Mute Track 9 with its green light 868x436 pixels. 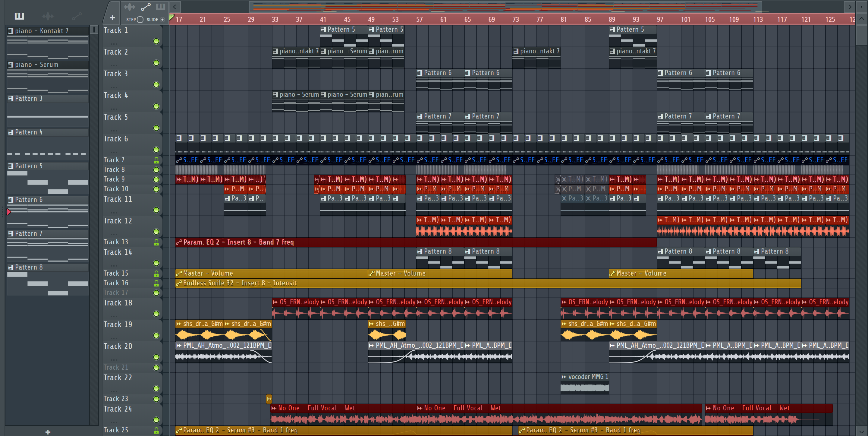pyautogui.click(x=156, y=179)
